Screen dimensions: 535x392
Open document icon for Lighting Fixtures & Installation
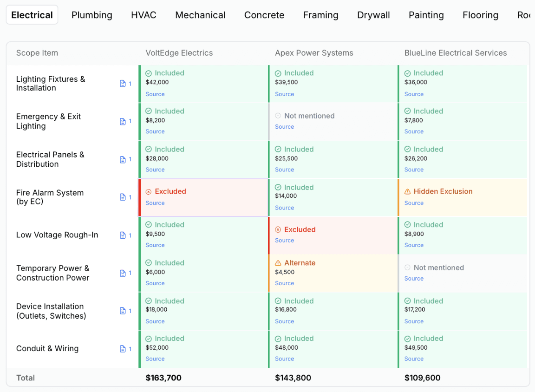123,84
